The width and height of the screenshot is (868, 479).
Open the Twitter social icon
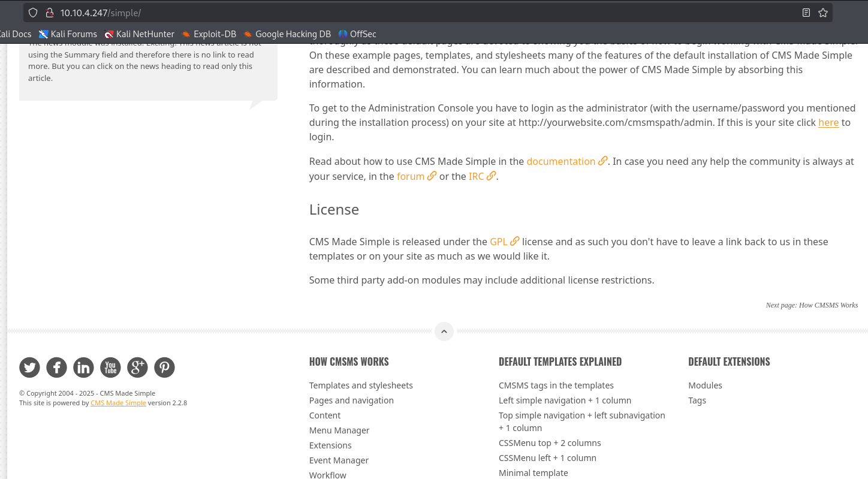click(29, 367)
